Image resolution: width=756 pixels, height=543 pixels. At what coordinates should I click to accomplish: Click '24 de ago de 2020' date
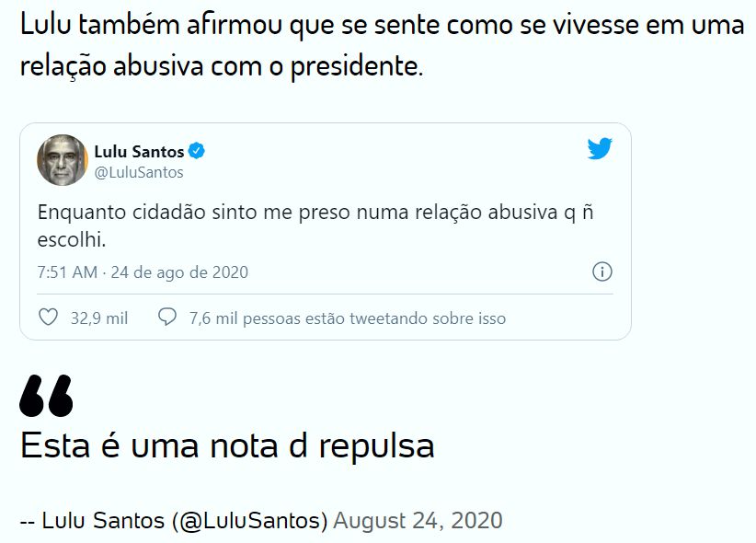coord(179,272)
